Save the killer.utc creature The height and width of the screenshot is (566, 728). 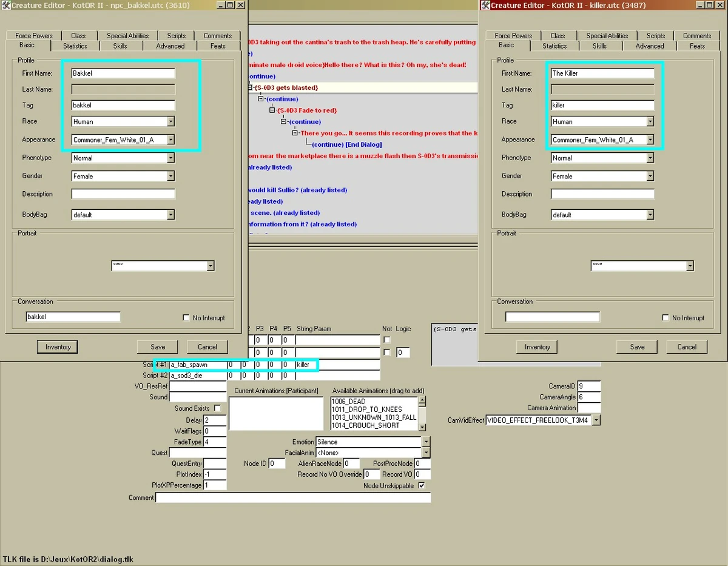pos(637,347)
